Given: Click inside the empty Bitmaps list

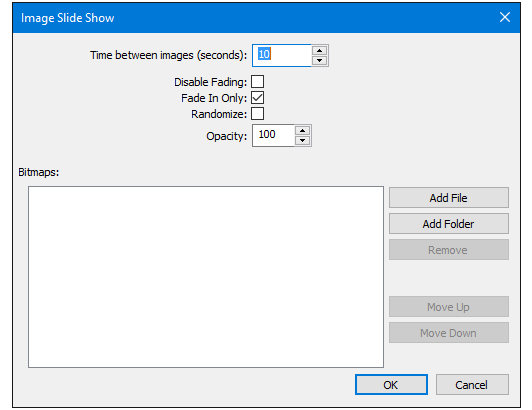Looking at the screenshot, I should pyautogui.click(x=206, y=277).
